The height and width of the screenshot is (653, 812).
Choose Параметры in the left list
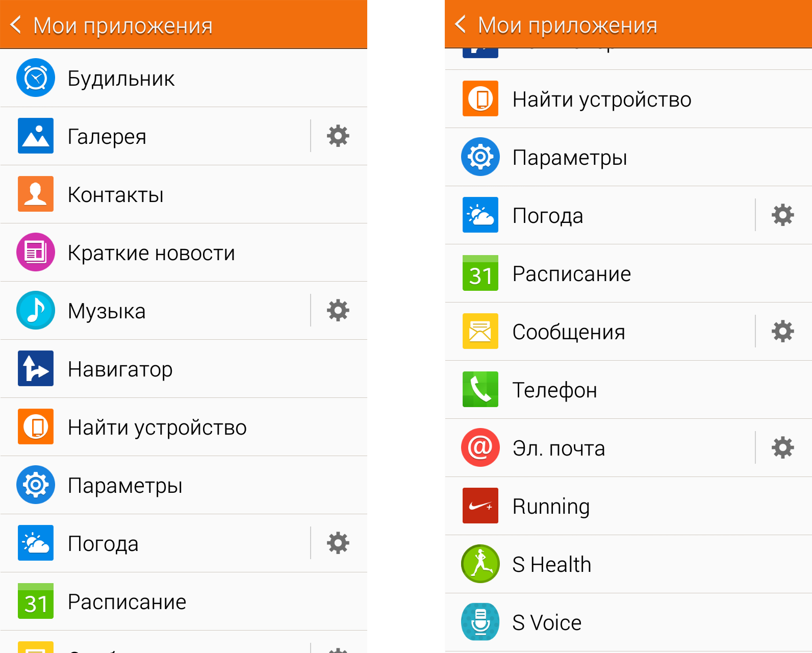point(184,485)
